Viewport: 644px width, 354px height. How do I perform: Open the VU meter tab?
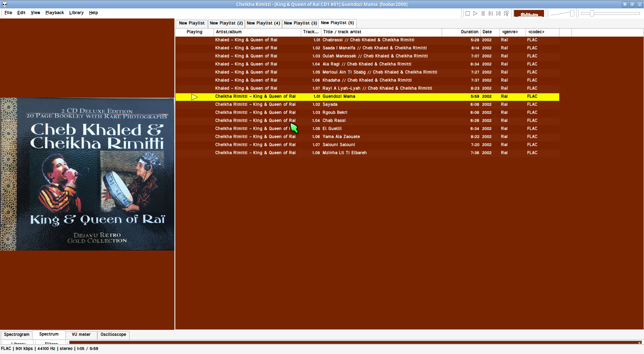pyautogui.click(x=81, y=335)
